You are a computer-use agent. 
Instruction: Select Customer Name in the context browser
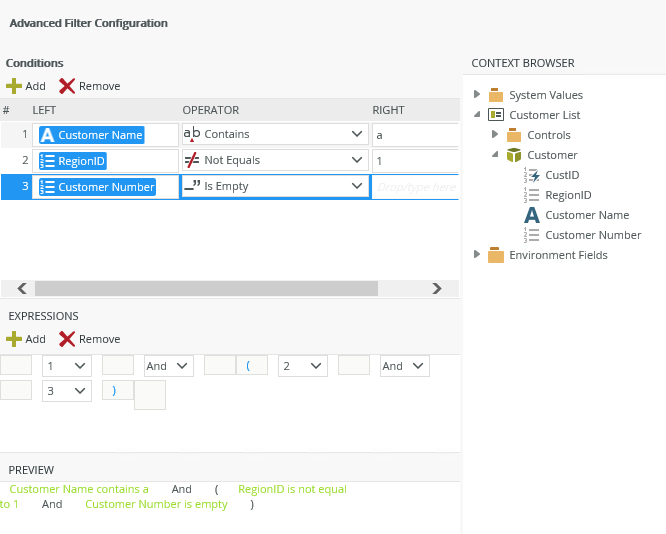point(586,215)
